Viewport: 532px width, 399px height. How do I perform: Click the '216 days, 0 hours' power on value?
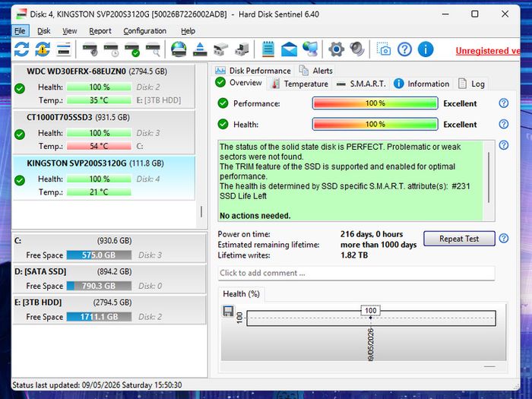coord(372,234)
